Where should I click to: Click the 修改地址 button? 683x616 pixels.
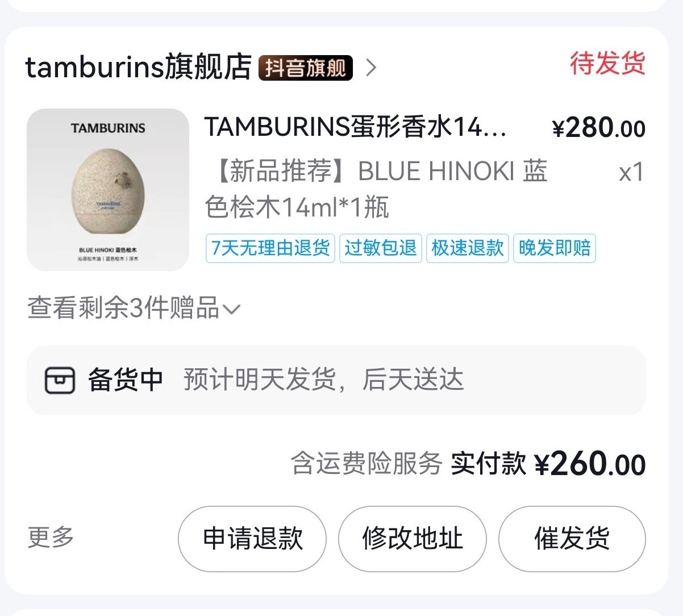[x=413, y=539]
